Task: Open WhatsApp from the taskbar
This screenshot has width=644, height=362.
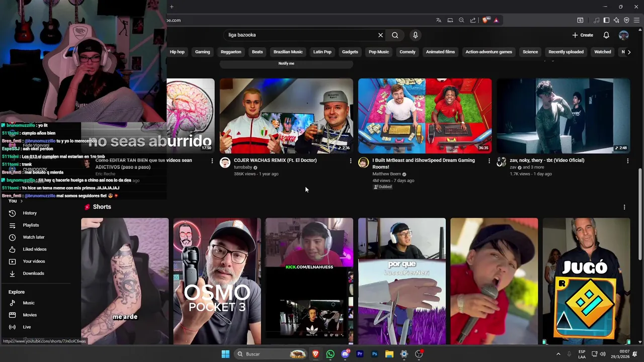Action: click(330, 354)
